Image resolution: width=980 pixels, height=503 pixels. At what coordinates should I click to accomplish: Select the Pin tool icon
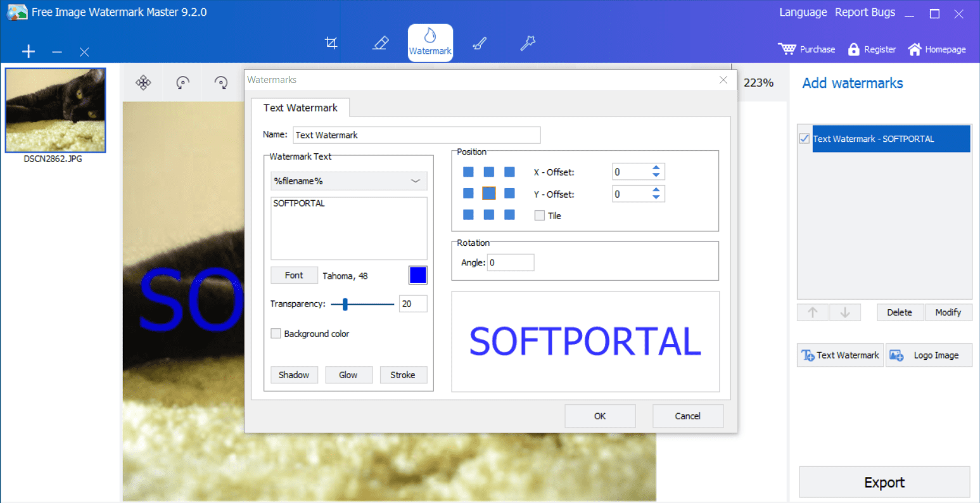(528, 43)
